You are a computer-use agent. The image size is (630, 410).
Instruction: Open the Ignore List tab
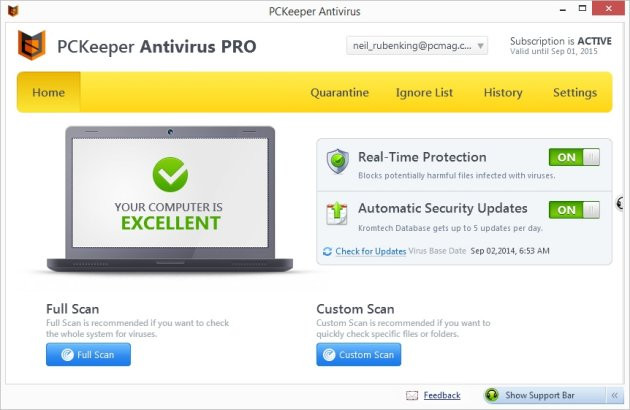point(424,92)
